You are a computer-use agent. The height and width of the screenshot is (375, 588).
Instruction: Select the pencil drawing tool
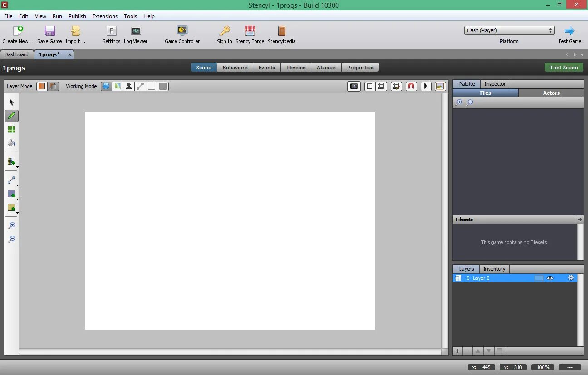[x=11, y=116]
